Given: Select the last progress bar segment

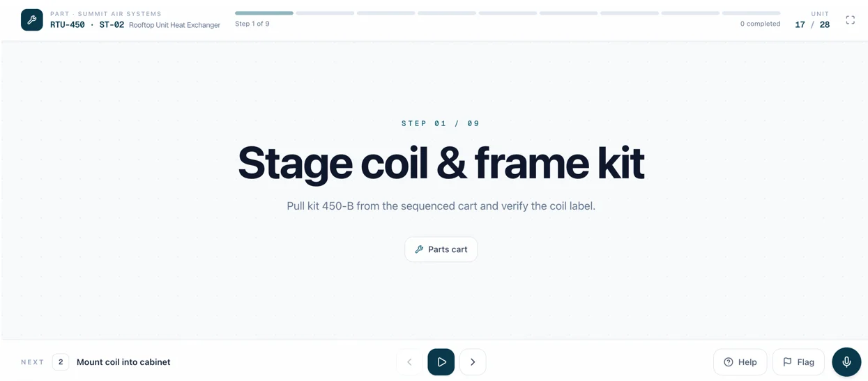Looking at the screenshot, I should [751, 13].
